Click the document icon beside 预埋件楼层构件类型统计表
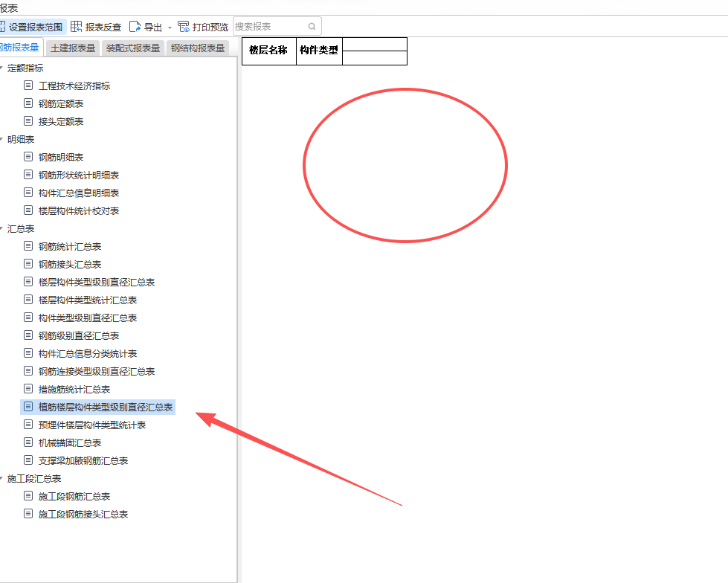 28,425
